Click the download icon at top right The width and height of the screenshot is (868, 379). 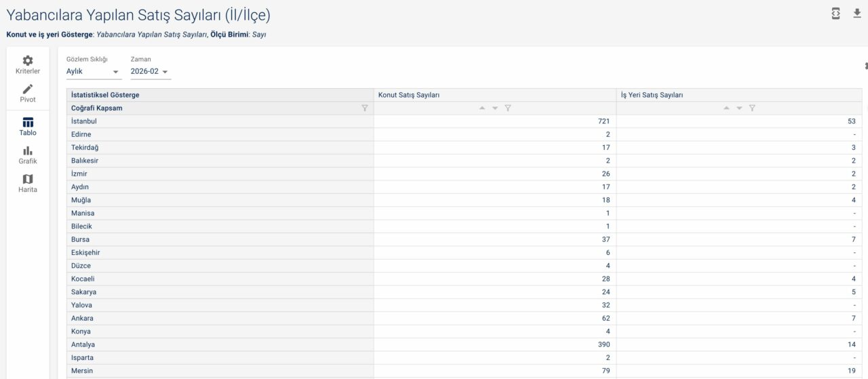click(x=856, y=14)
